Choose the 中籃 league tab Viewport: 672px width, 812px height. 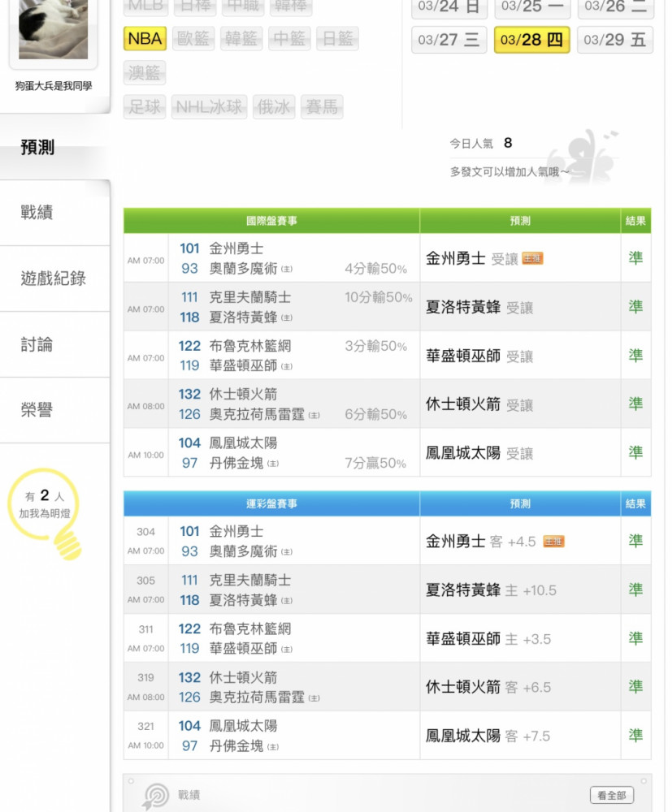[x=289, y=39]
